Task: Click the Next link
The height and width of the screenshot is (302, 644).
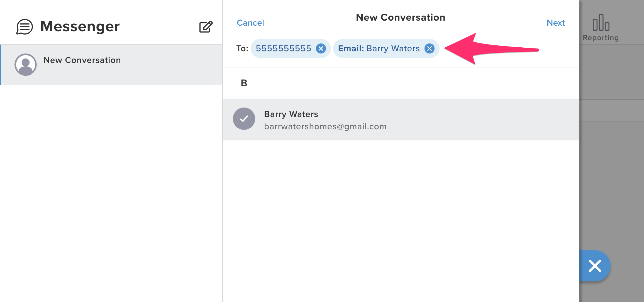Action: tap(555, 23)
